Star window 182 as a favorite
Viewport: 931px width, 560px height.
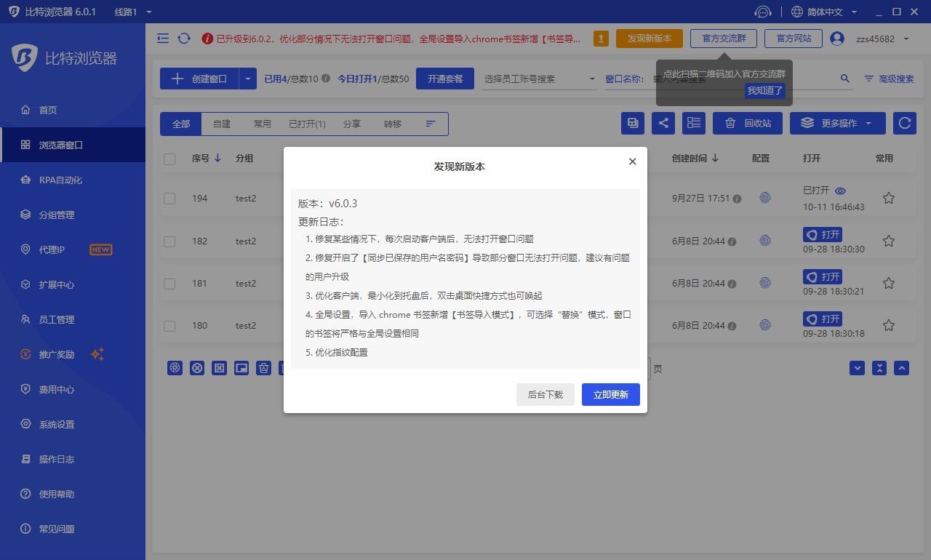click(x=888, y=241)
